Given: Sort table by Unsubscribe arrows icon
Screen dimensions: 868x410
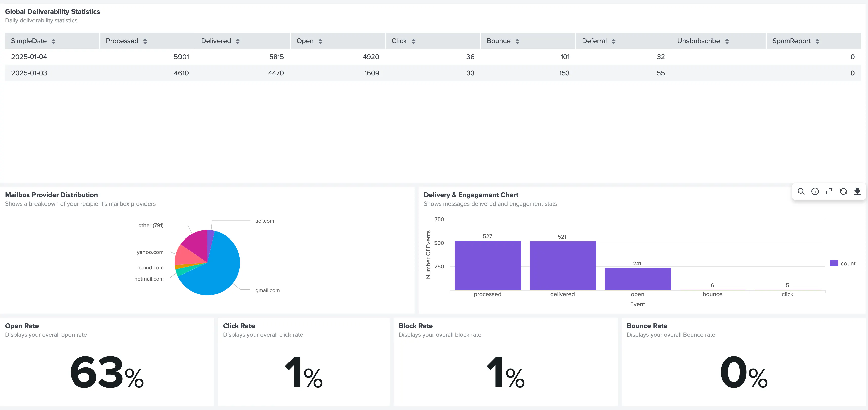Looking at the screenshot, I should (x=727, y=41).
